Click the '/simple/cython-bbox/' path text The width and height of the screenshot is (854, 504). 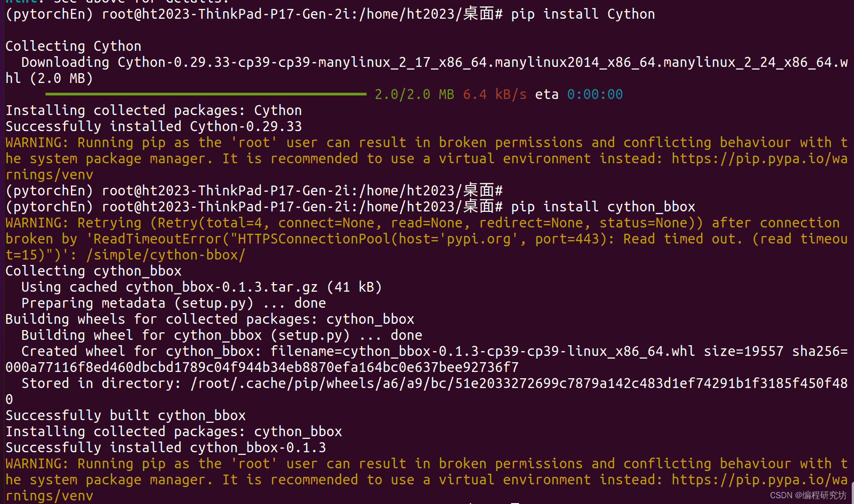coord(165,255)
